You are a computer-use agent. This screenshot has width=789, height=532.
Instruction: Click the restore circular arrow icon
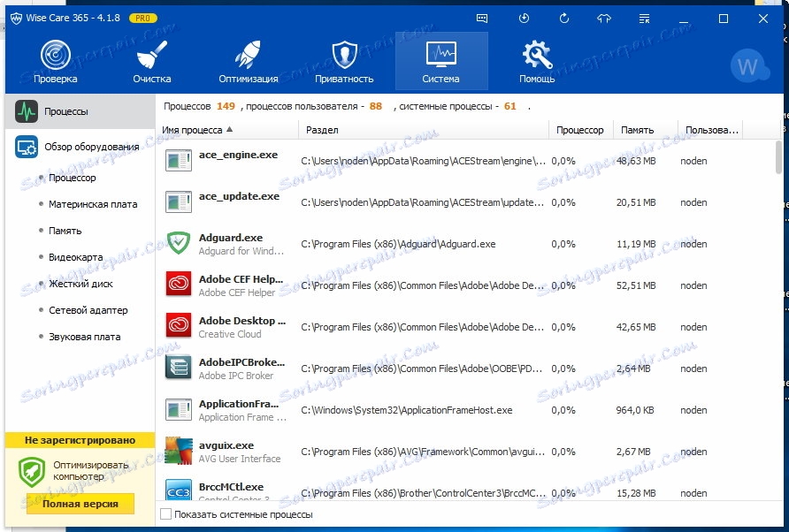[x=564, y=19]
